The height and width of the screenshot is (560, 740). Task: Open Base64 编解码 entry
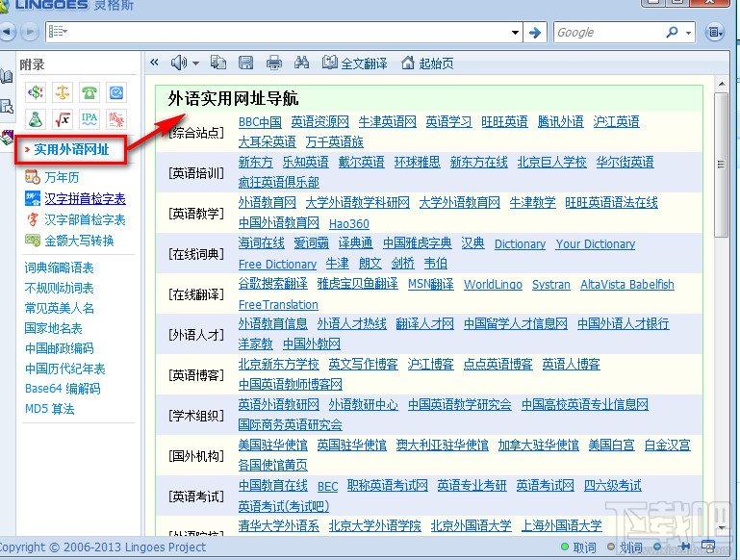pyautogui.click(x=63, y=389)
